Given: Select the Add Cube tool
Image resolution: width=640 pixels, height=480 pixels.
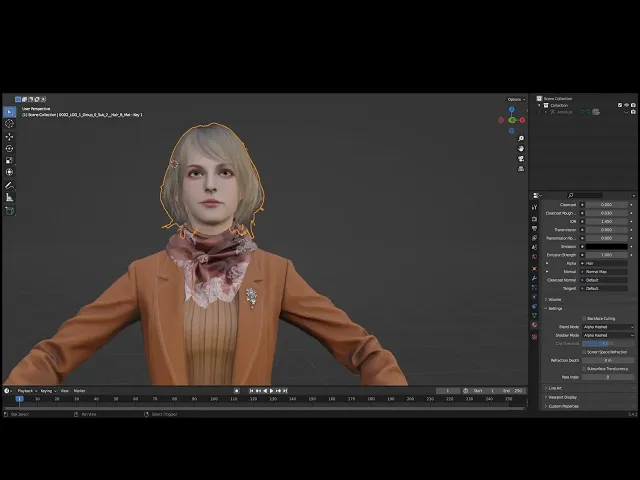Looking at the screenshot, I should (x=9, y=211).
